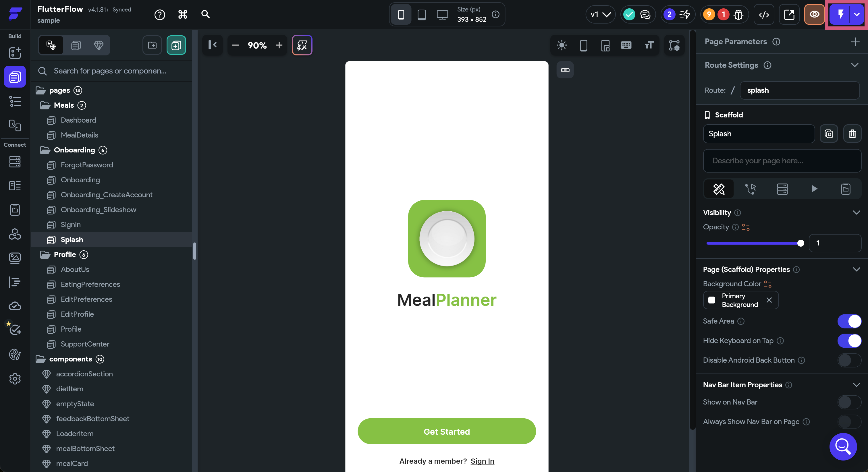Image resolution: width=868 pixels, height=472 pixels.
Task: Toggle the canvas keyboard display icon
Action: click(x=626, y=45)
